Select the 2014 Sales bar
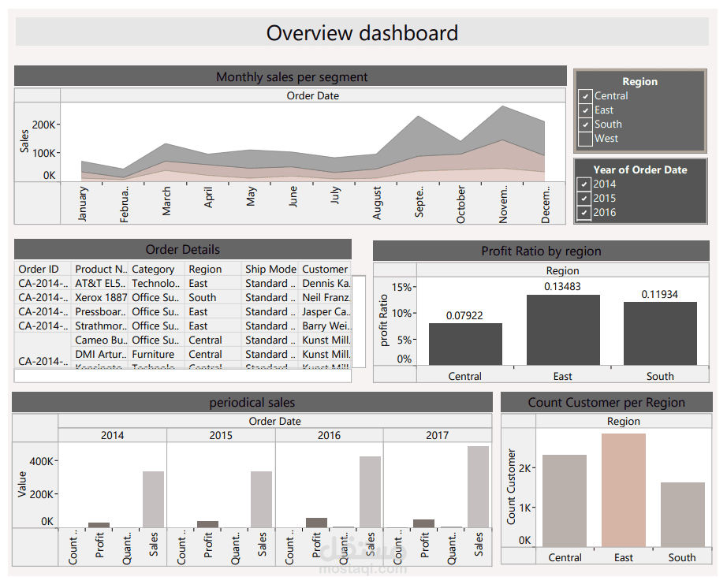The height and width of the screenshot is (588, 727). (153, 500)
